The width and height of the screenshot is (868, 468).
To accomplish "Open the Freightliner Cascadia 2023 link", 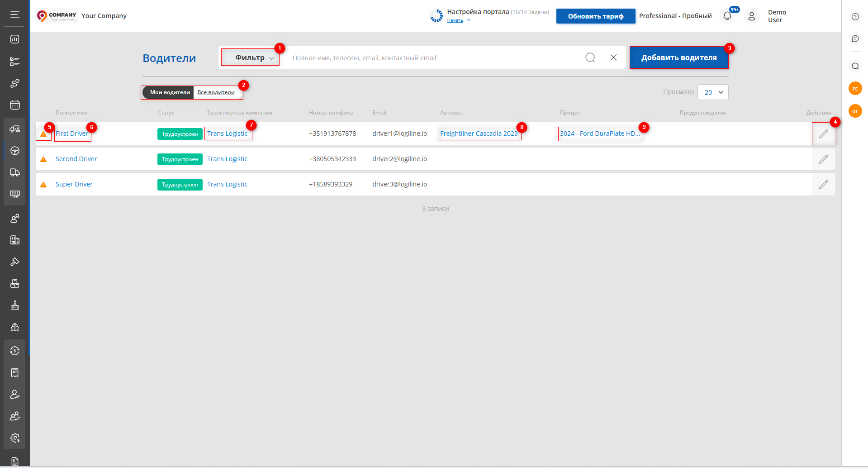I will pyautogui.click(x=479, y=134).
